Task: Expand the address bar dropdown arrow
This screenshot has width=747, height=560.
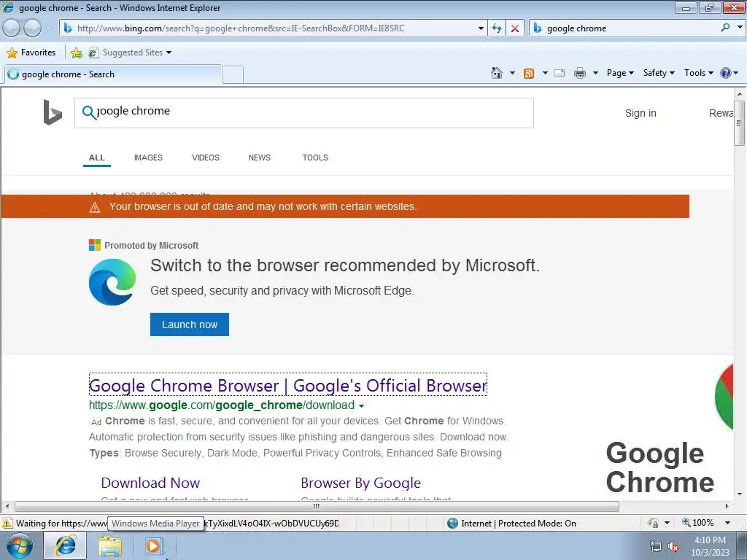Action: click(x=481, y=28)
